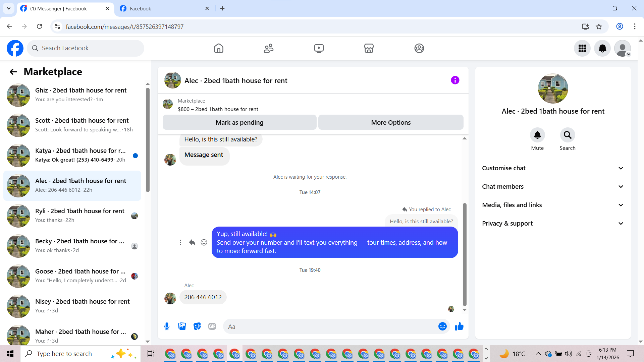Viewport: 644px width, 362px height.
Task: Expand Customise chat section
Action: 553,168
